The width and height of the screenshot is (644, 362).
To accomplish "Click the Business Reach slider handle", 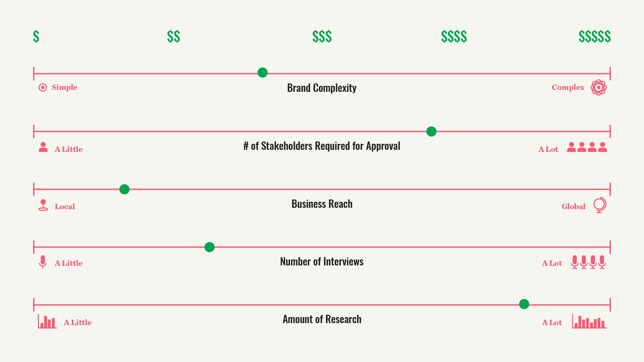I will 124,189.
